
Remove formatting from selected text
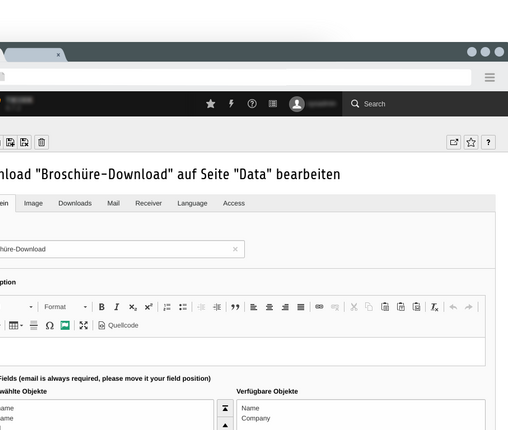click(434, 307)
